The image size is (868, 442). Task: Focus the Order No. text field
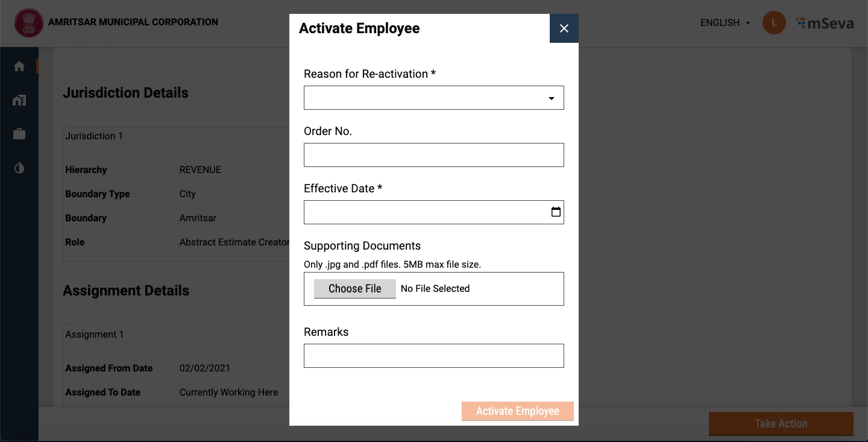433,155
